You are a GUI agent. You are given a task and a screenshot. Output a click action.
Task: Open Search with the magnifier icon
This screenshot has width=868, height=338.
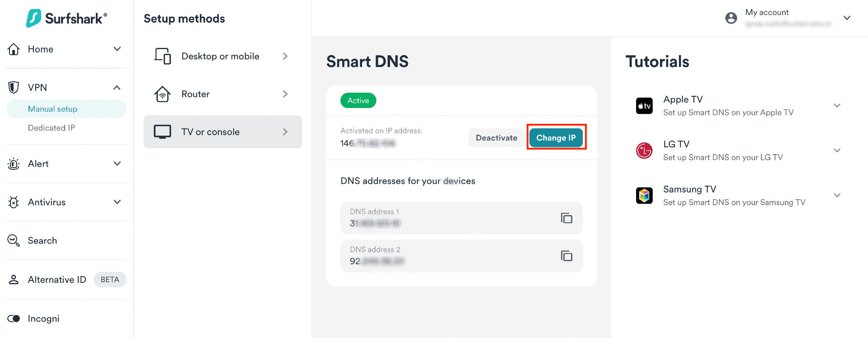click(14, 240)
